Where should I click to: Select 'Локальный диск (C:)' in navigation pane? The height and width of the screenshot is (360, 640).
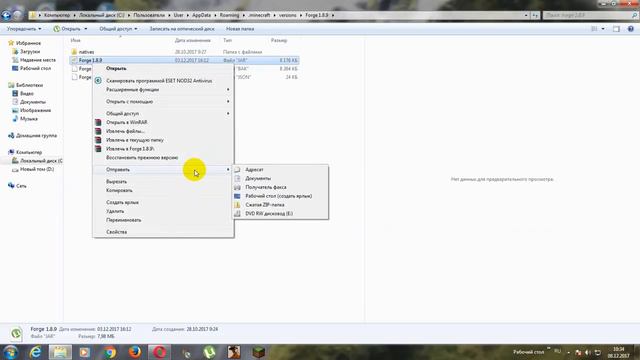click(x=41, y=161)
